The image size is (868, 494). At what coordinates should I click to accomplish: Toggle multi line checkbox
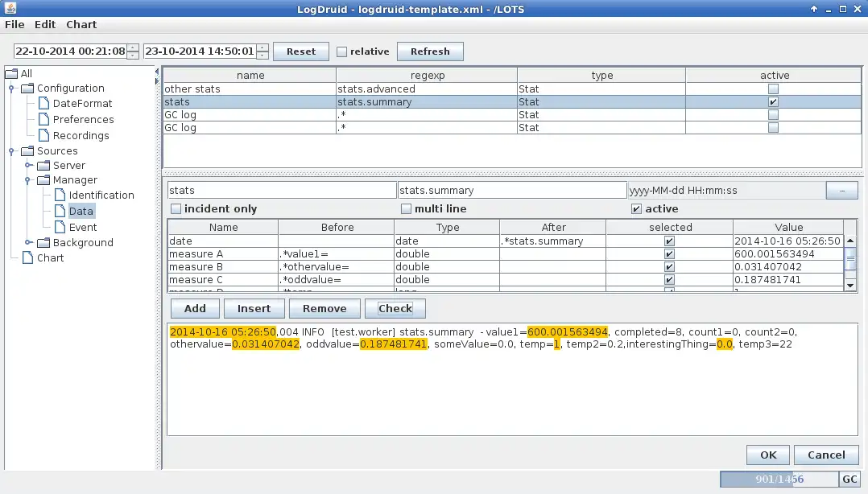(407, 208)
